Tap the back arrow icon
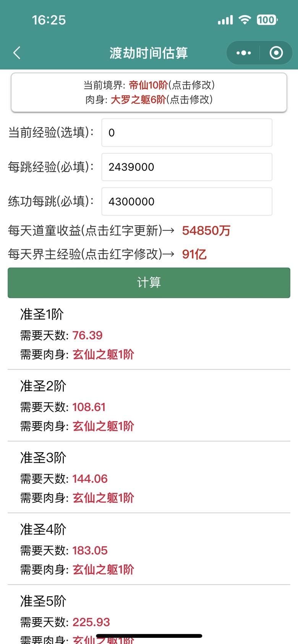298x644 pixels. (x=17, y=53)
